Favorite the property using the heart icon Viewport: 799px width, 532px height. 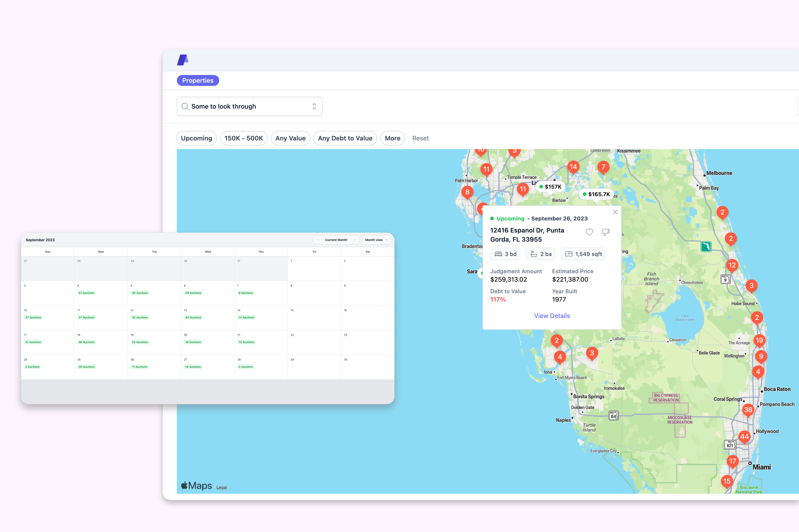click(x=589, y=232)
